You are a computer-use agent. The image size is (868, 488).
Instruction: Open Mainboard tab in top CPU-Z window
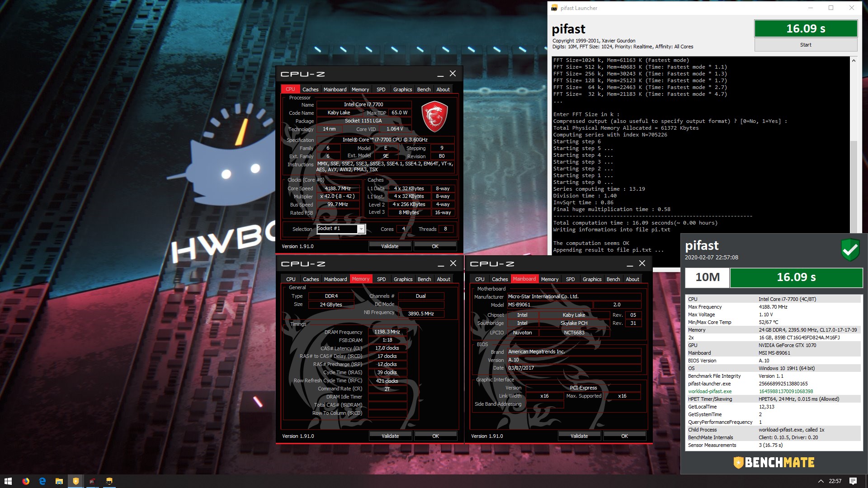[335, 89]
